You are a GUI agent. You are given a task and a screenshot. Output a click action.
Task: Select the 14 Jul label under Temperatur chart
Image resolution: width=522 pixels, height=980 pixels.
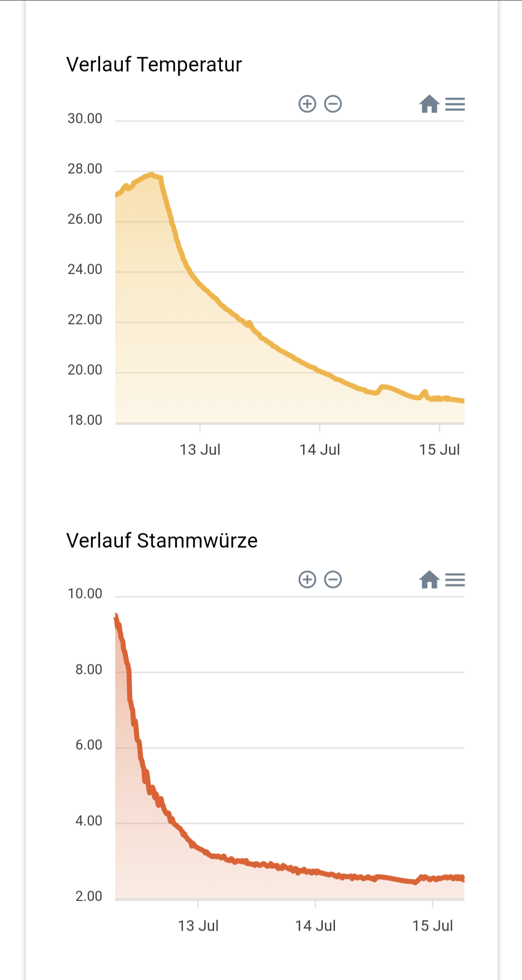[319, 450]
